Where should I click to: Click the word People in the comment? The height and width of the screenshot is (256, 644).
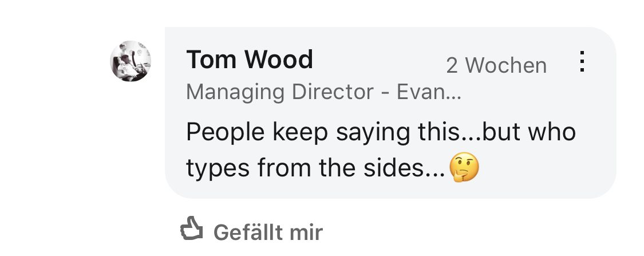click(x=225, y=133)
